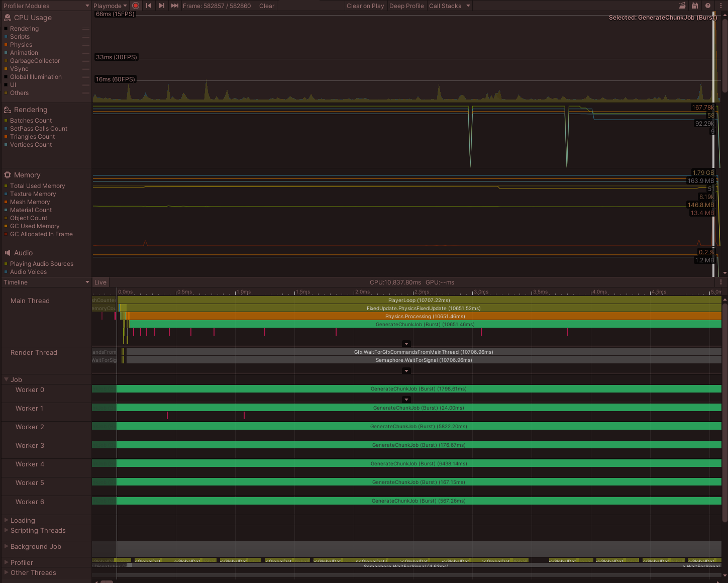The image size is (728, 583).
Task: Expand the Other Threads group
Action: pos(7,572)
